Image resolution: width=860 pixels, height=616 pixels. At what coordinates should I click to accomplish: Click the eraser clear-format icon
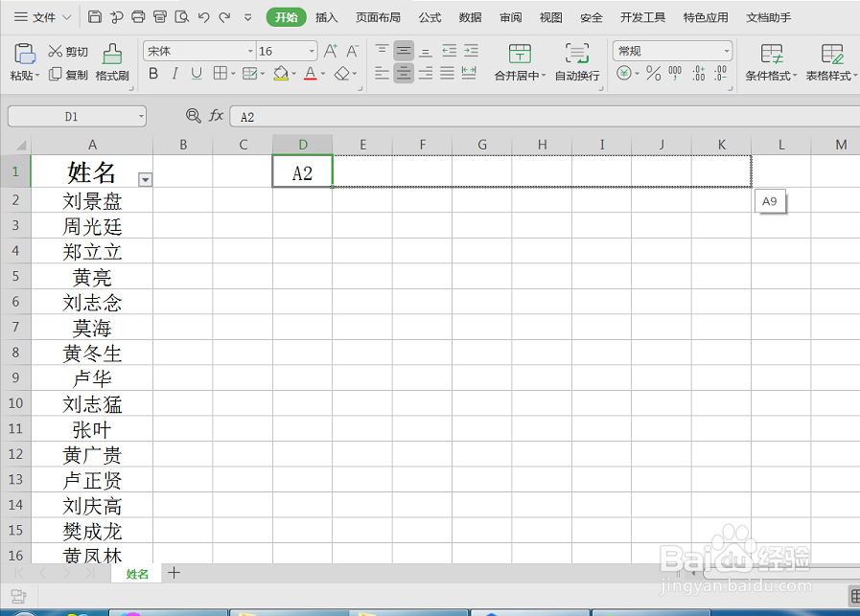point(341,74)
